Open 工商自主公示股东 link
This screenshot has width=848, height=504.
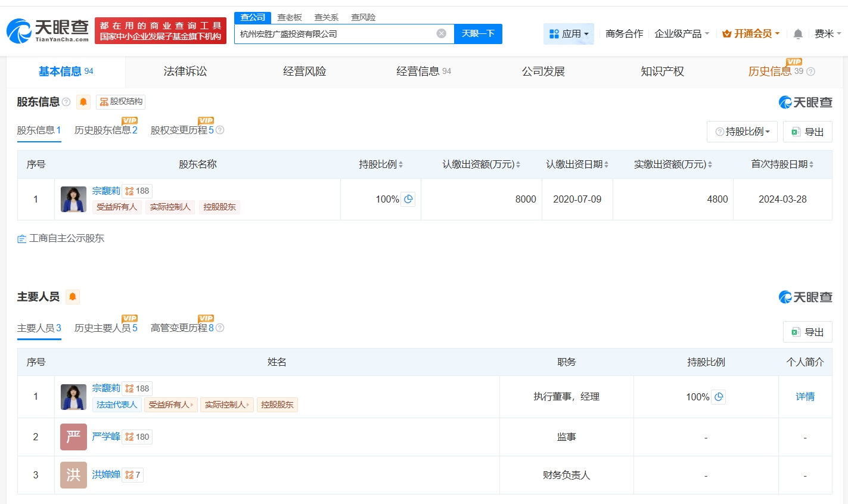(x=61, y=238)
